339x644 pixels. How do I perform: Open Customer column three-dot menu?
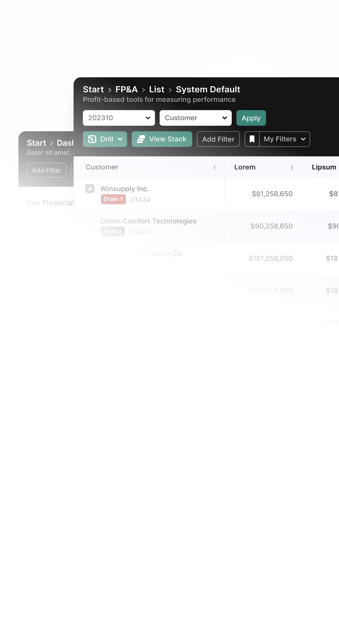coord(214,167)
